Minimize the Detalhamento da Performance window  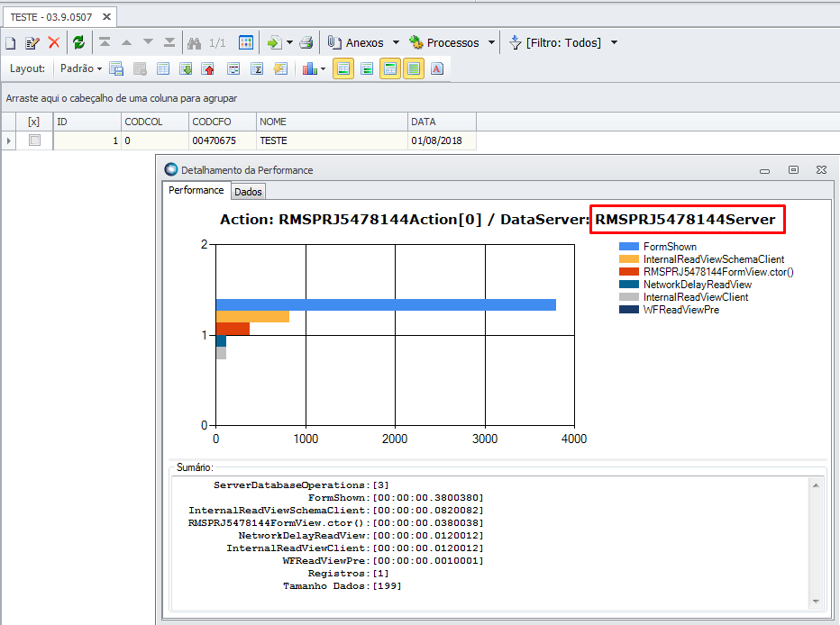[764, 171]
